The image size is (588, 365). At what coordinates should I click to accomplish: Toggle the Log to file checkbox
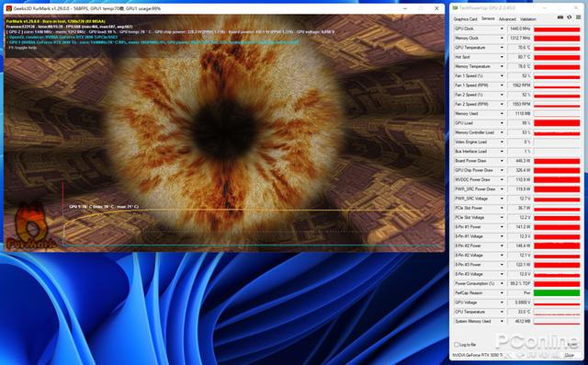tap(457, 345)
